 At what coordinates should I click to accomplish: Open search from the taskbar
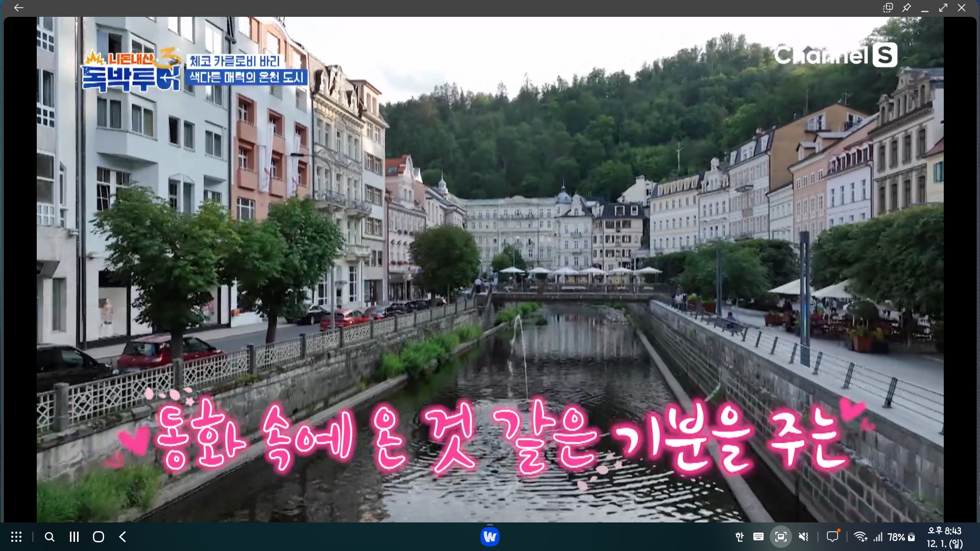pos(50,537)
